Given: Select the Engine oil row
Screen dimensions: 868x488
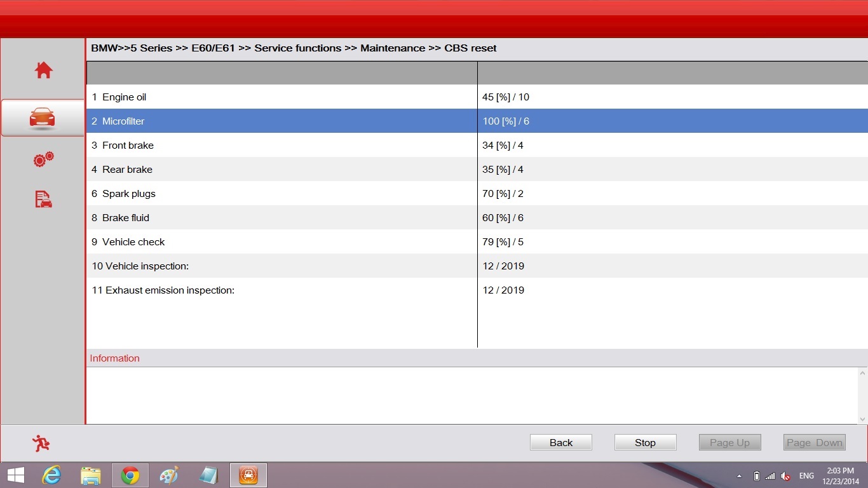Looking at the screenshot, I should click(477, 97).
